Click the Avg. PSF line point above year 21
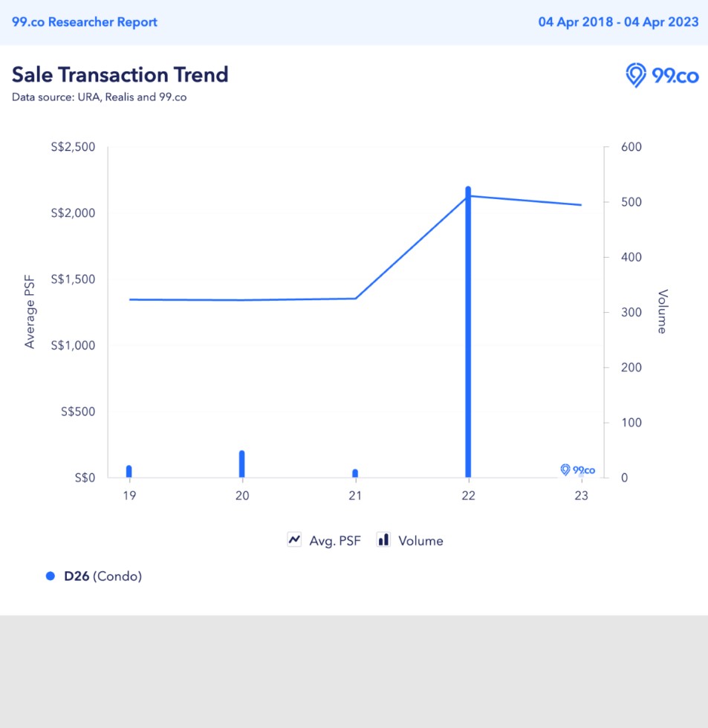Screen dimensions: 708x728 pos(355,299)
